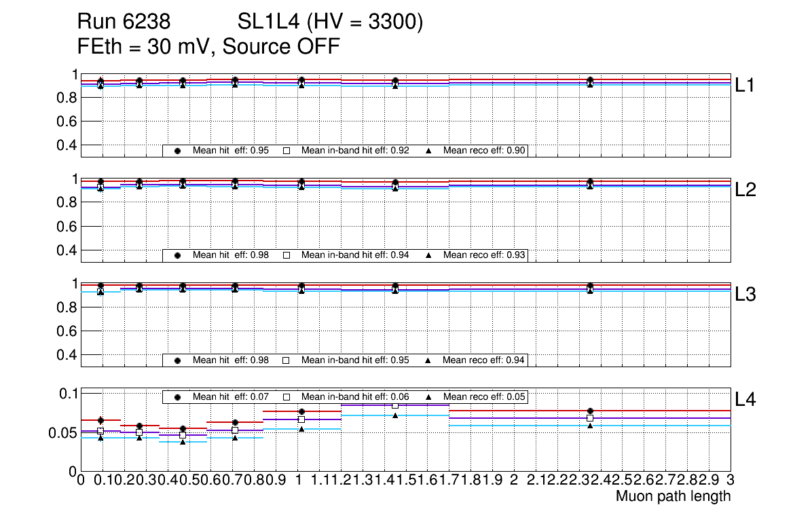Click the 'FEth = 30 mV, Source OFF' subtitle
812x524 pixels.
pyautogui.click(x=208, y=47)
